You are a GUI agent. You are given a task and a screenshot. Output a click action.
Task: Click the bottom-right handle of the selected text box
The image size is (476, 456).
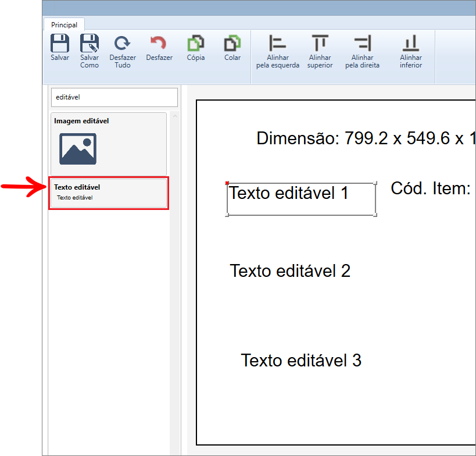pyautogui.click(x=375, y=215)
